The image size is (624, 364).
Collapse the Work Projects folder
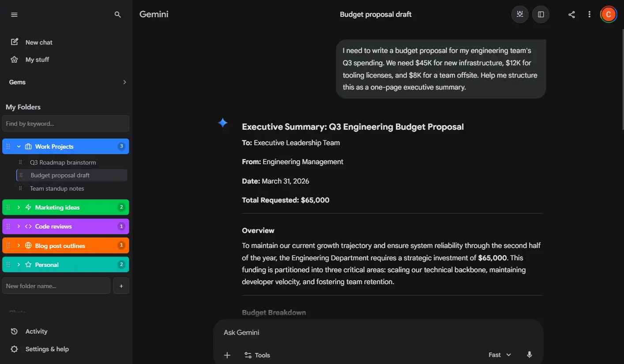point(19,146)
